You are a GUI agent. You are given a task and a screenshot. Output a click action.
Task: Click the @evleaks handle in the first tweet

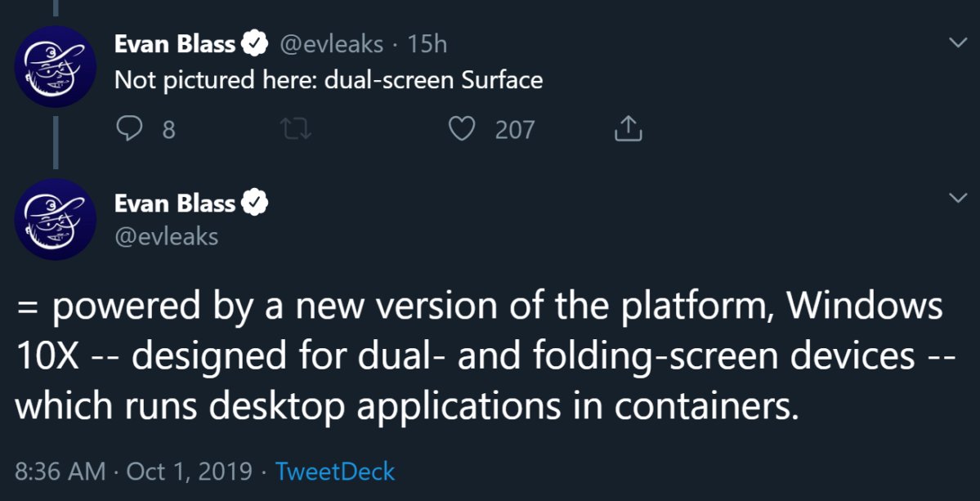pyautogui.click(x=329, y=44)
